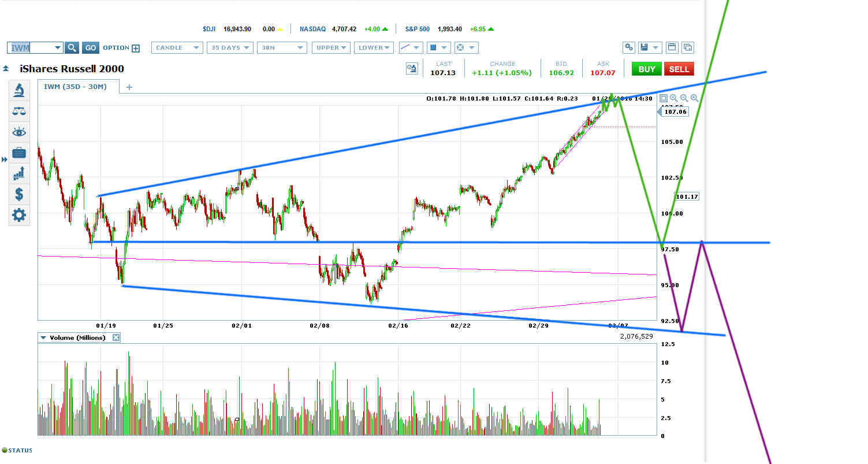Open the microscope research tool
The width and height of the screenshot is (868, 464).
tap(19, 90)
